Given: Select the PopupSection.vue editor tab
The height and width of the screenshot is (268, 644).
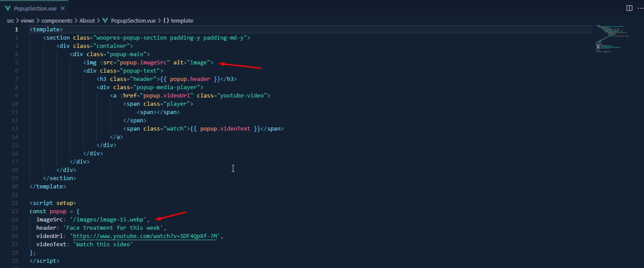Looking at the screenshot, I should (35, 8).
